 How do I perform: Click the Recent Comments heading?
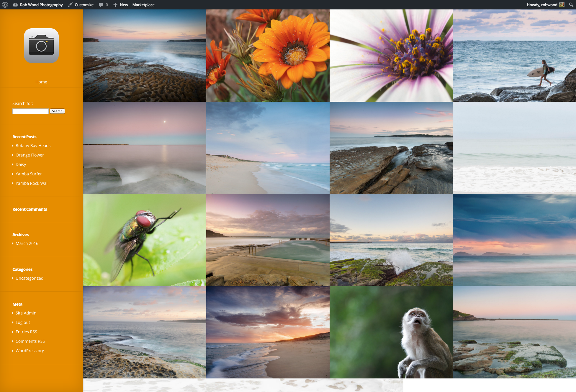click(30, 209)
